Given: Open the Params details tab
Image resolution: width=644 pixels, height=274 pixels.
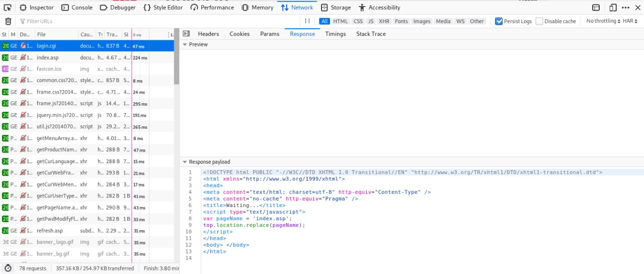Looking at the screenshot, I should [x=270, y=34].
